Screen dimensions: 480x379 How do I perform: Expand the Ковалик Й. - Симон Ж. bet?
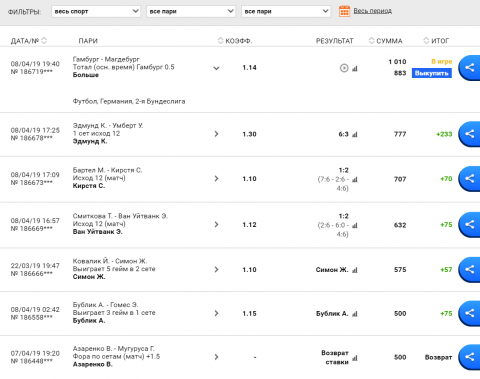pyautogui.click(x=216, y=269)
